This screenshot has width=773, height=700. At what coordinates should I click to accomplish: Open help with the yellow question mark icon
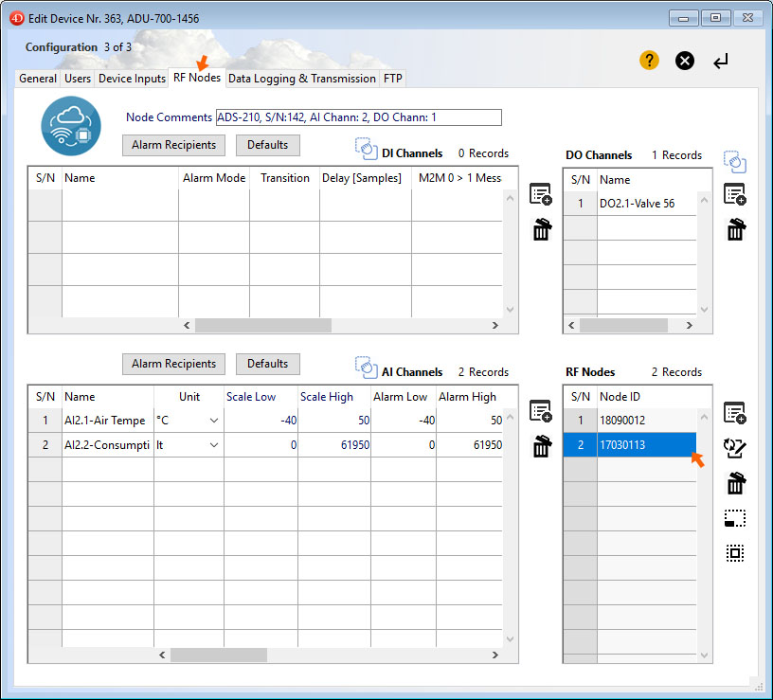[x=649, y=61]
